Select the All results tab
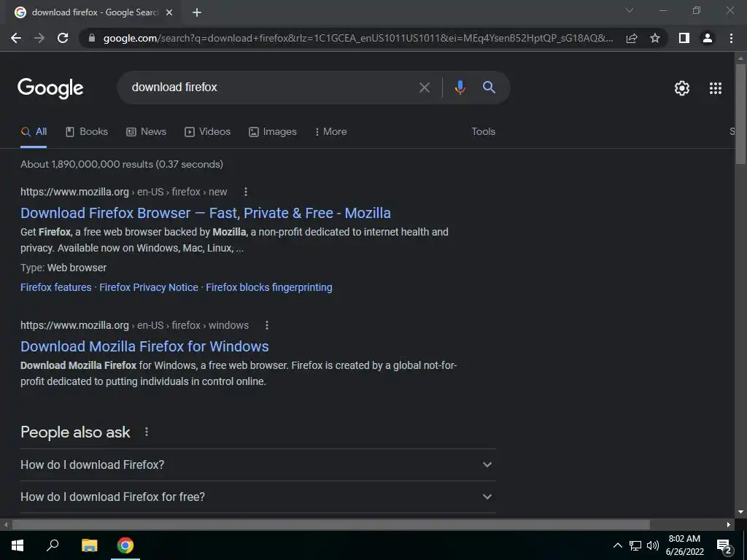This screenshot has width=747, height=560. point(34,132)
